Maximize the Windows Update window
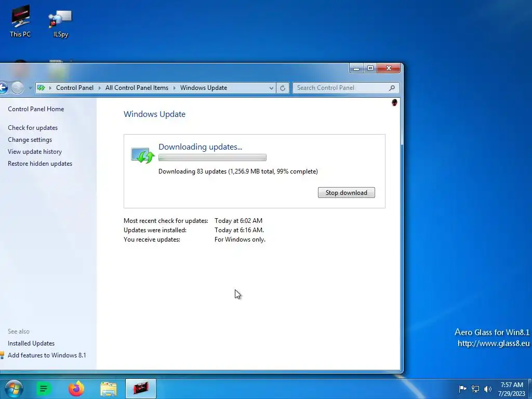The image size is (532, 399). pos(370,68)
